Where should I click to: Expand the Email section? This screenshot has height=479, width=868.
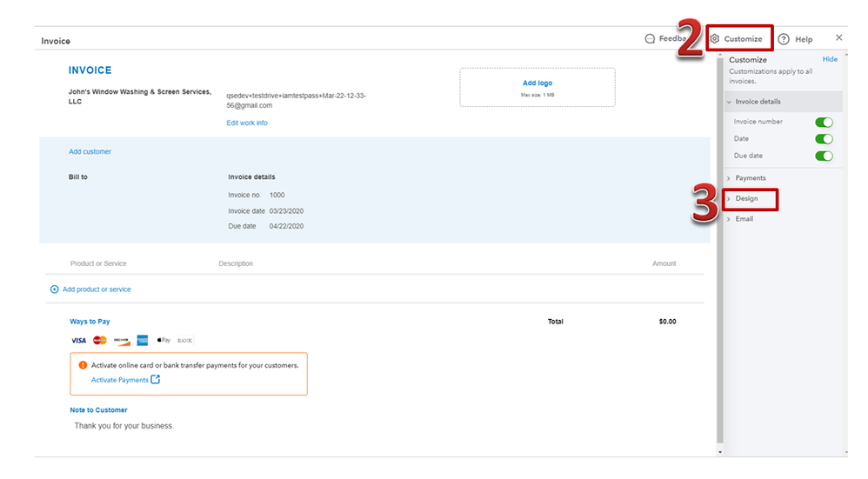point(744,219)
